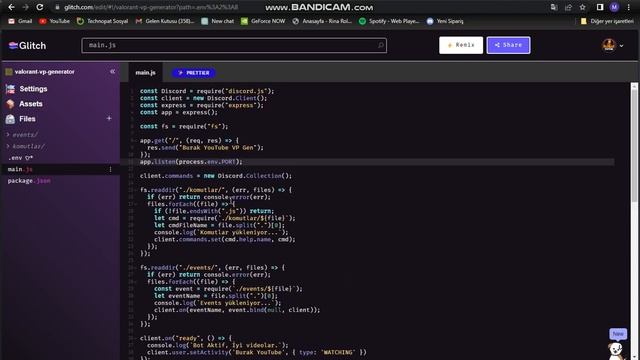Open the Gmail bookmark

click(x=20, y=21)
